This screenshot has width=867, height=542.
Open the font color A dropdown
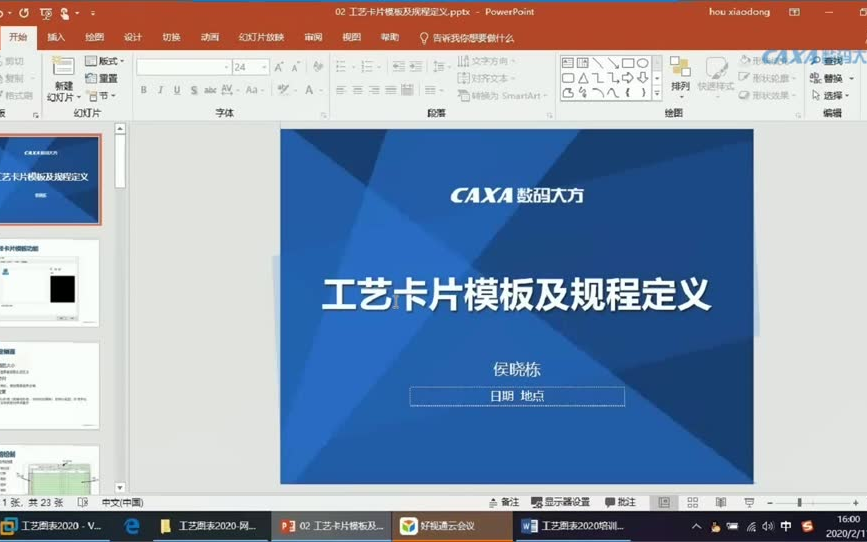click(x=311, y=90)
